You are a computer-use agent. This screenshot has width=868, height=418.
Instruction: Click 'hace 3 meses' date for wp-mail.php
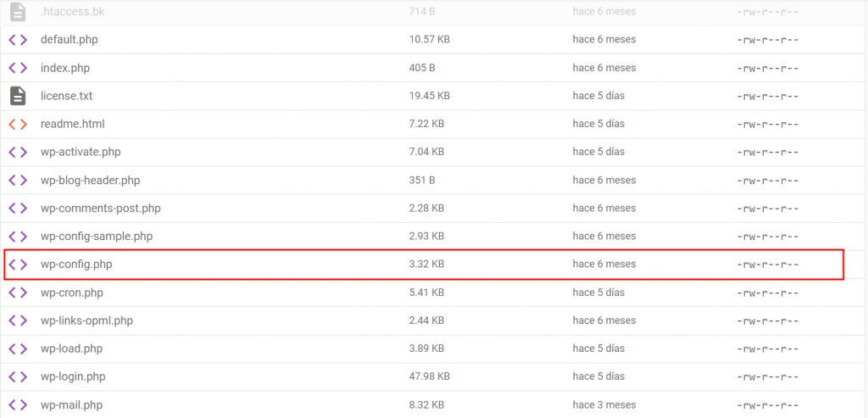point(604,404)
